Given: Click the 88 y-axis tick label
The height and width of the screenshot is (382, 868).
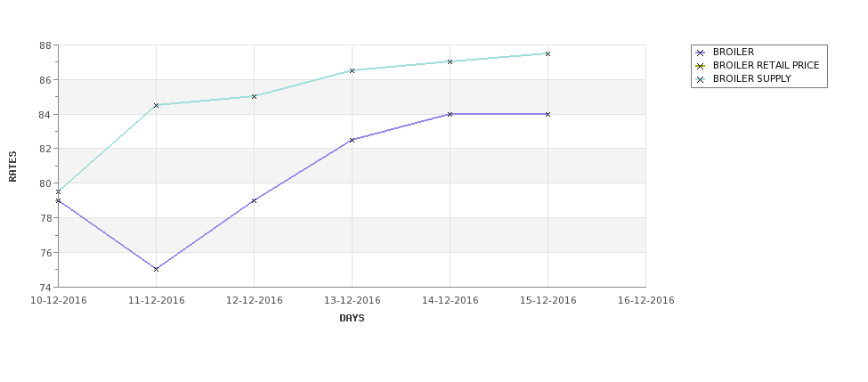Looking at the screenshot, I should pyautogui.click(x=46, y=45).
